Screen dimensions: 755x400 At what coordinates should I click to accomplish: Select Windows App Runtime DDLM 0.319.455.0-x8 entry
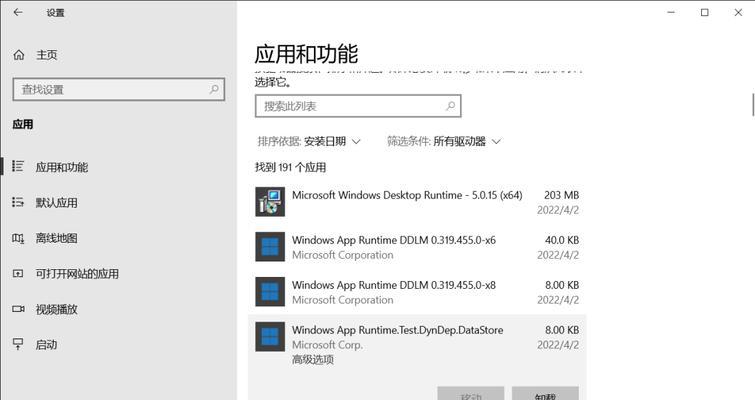(417, 292)
